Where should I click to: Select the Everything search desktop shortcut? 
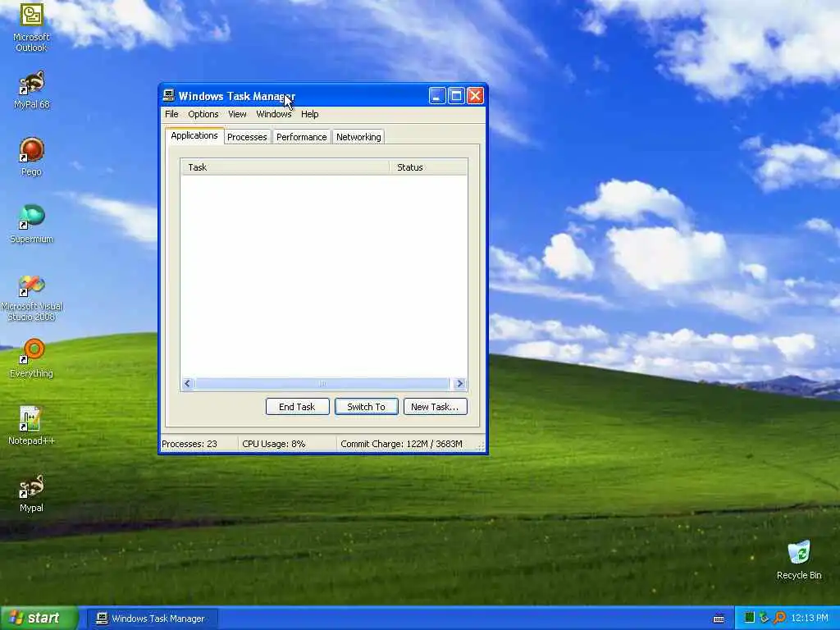point(31,358)
